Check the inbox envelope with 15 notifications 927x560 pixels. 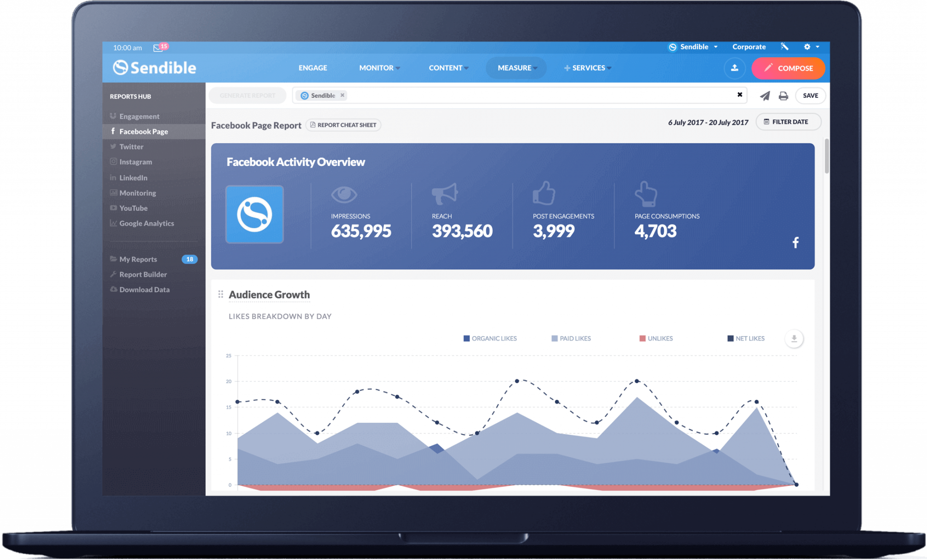tap(158, 47)
